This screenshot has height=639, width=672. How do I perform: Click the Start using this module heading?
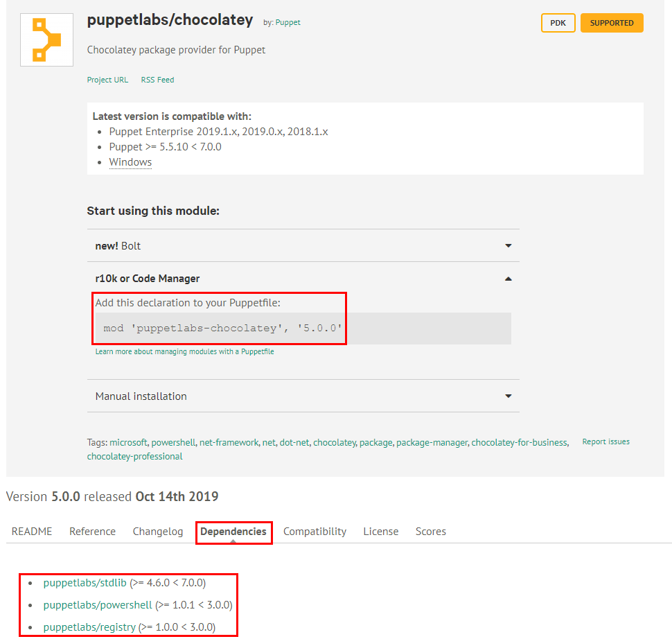[x=153, y=211]
